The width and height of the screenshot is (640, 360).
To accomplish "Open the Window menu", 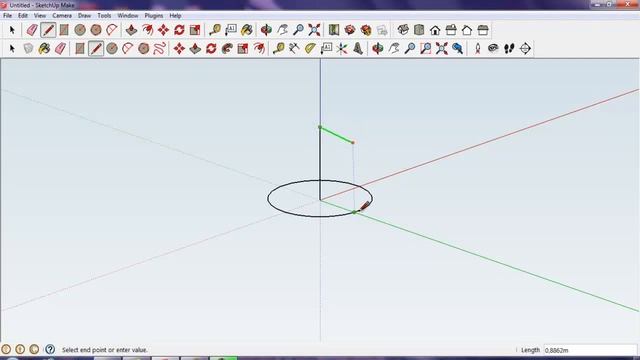I will 128,16.
